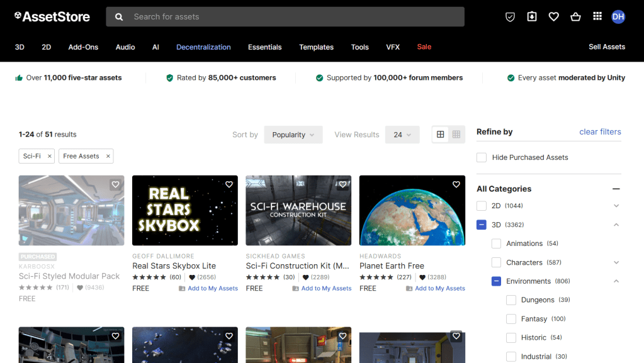Click the clear filters link
This screenshot has height=363, width=644.
click(600, 131)
